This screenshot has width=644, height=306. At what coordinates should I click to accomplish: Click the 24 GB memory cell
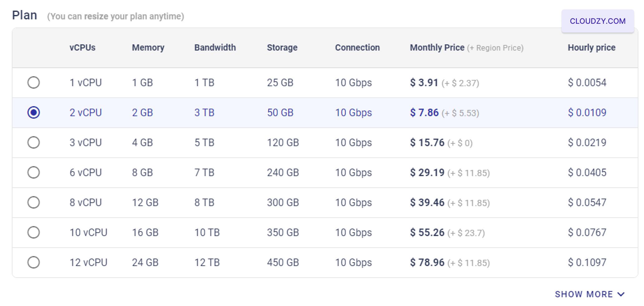tap(145, 263)
